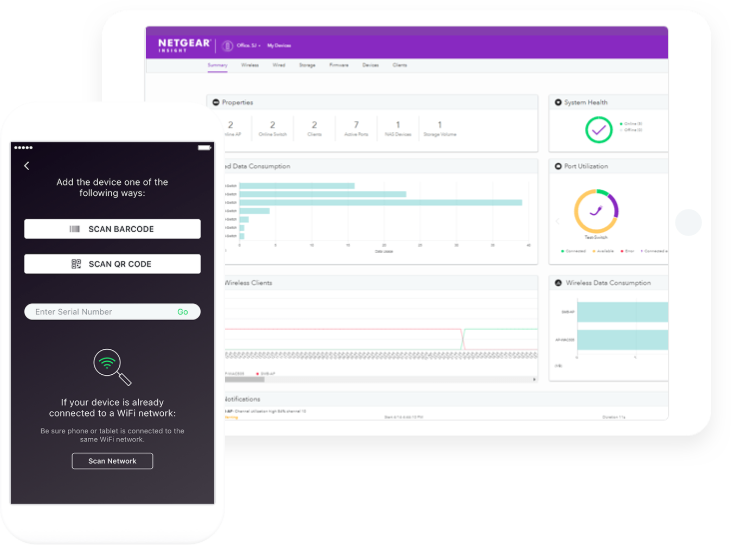Click the Port Utilization donut chart
The height and width of the screenshot is (545, 731).
(596, 211)
